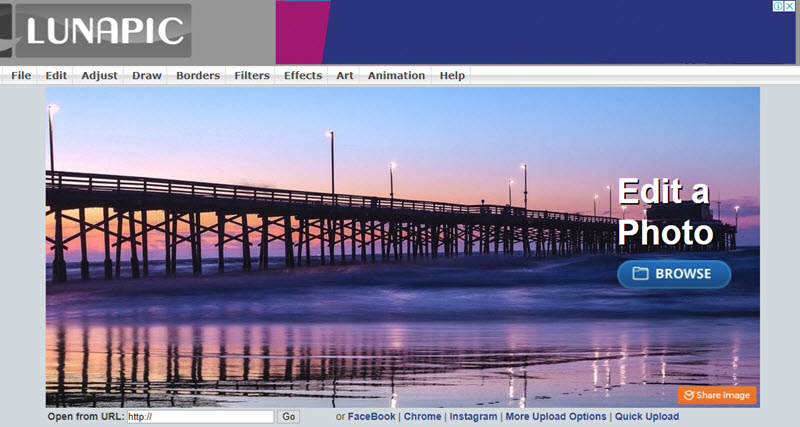Open the Art menu
This screenshot has height=427, width=800.
click(345, 76)
